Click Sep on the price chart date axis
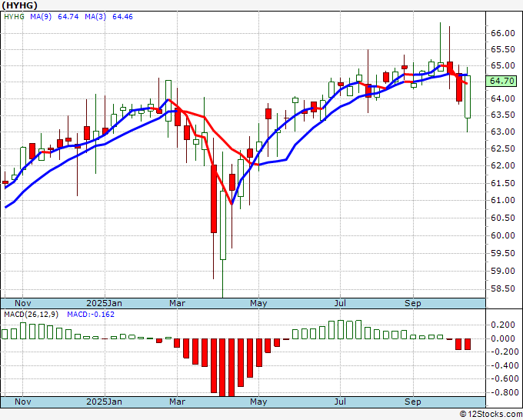The image size is (523, 420). 412,303
